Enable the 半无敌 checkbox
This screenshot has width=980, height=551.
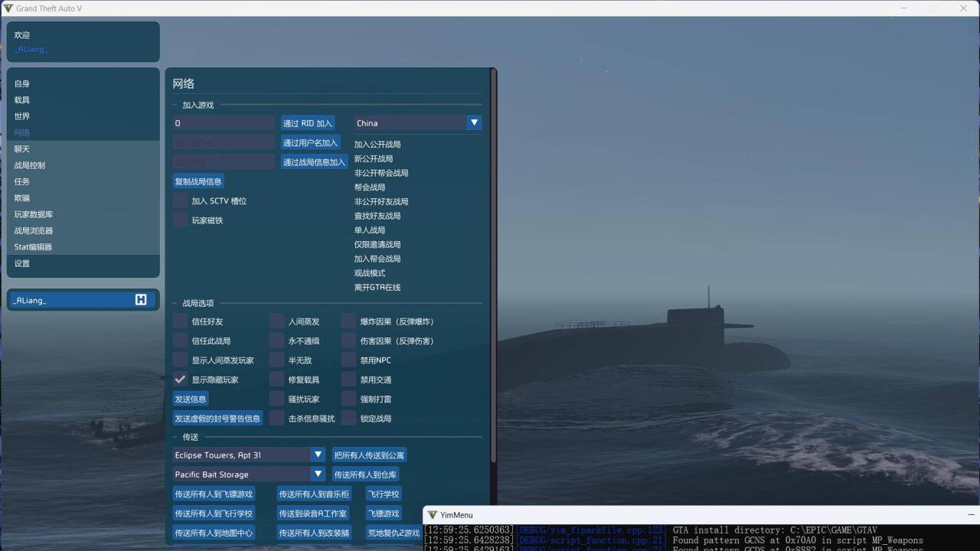[x=276, y=360]
